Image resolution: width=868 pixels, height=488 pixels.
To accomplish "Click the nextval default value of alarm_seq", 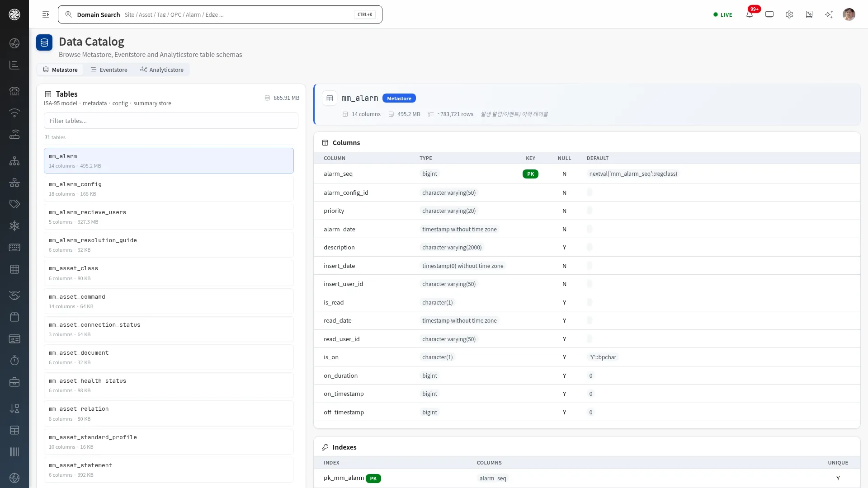I will tap(633, 174).
